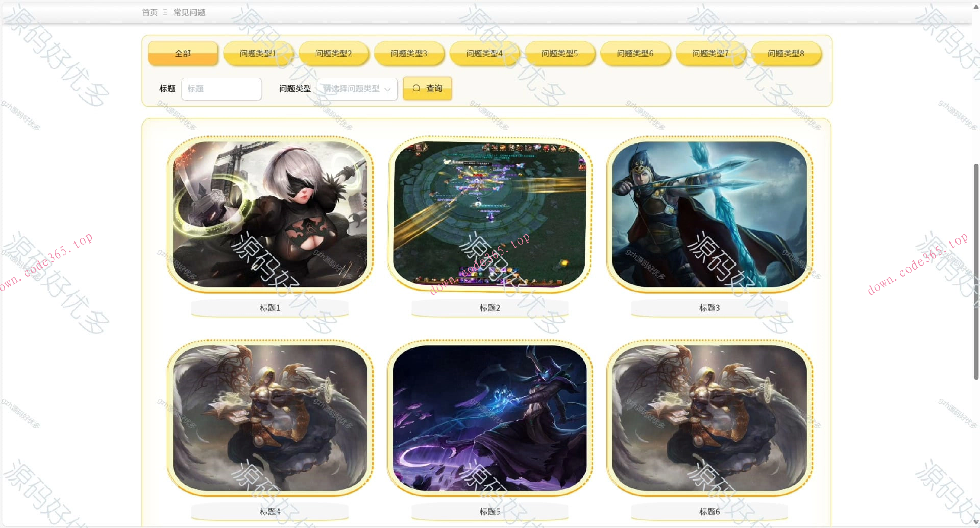Click the 标题6 caption label
The height and width of the screenshot is (528, 980).
pos(709,511)
